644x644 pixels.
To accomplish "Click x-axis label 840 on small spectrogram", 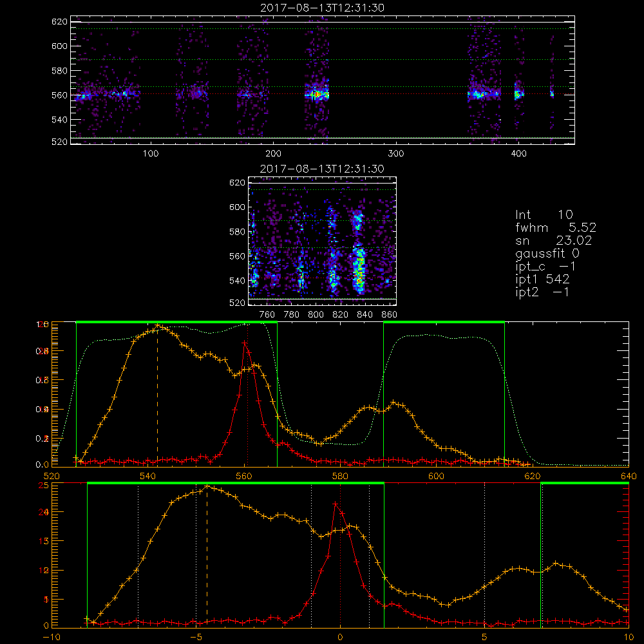I will (x=365, y=315).
